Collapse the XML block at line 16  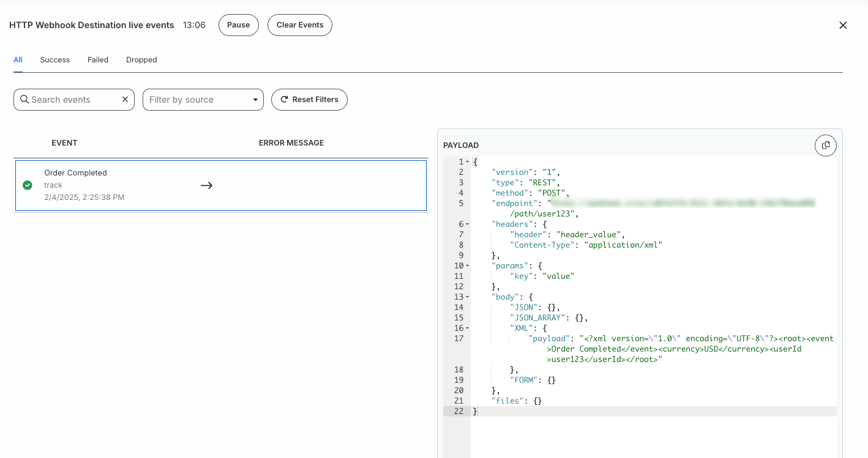(x=468, y=328)
